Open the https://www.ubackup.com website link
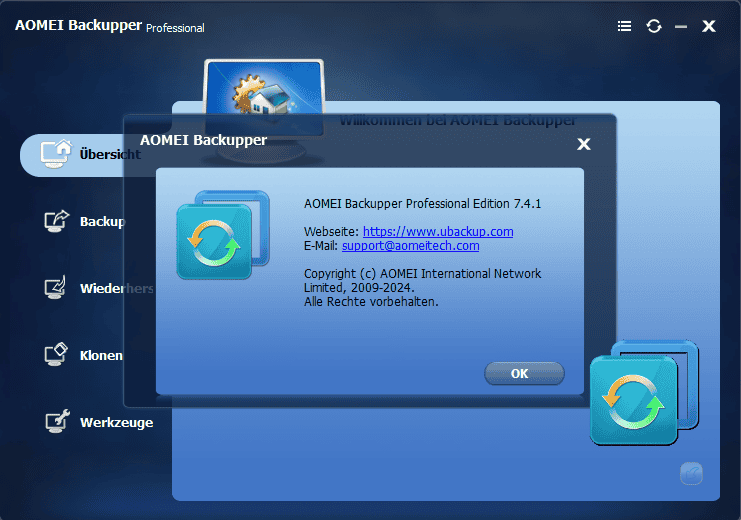Viewport: 741px width, 520px height. point(438,232)
